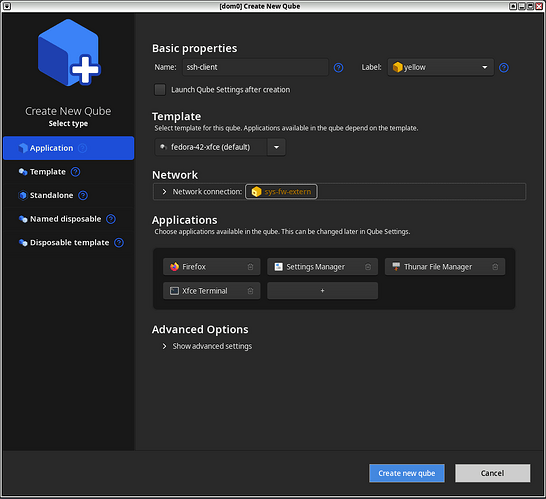
Task: Select Named disposable qube type
Action: (69, 219)
